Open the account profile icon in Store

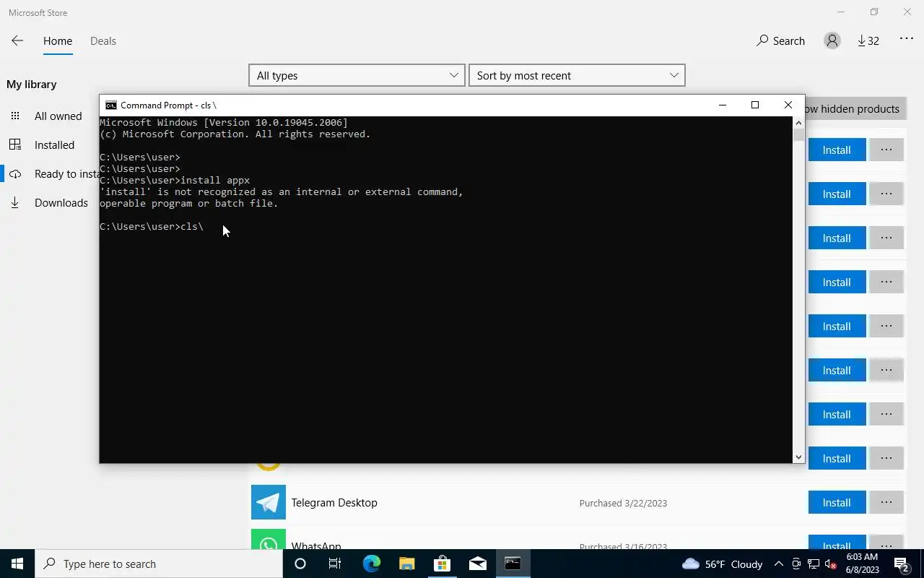pyautogui.click(x=832, y=41)
